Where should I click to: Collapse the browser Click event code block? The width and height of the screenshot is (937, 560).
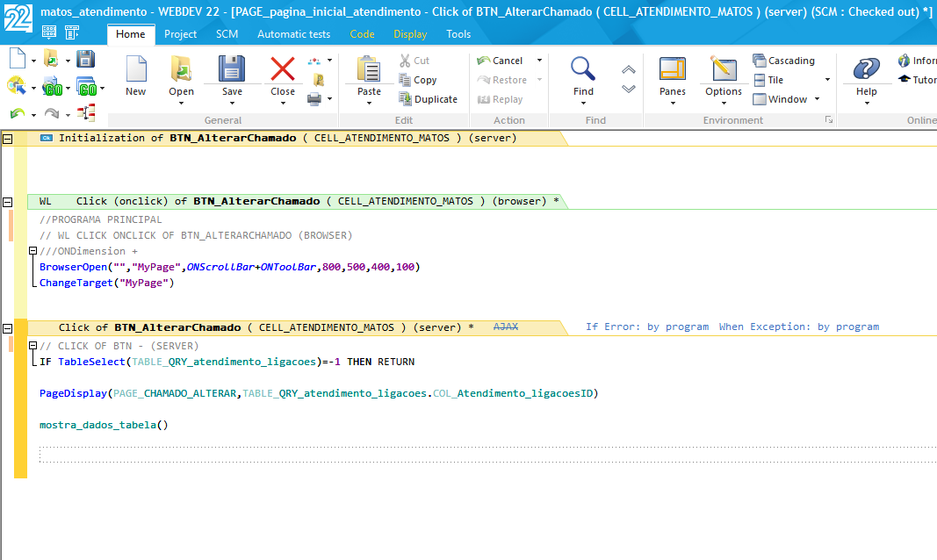tap(7, 201)
